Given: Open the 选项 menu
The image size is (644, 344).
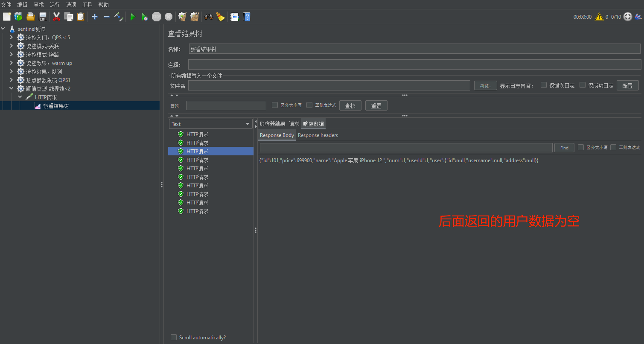Looking at the screenshot, I should click(71, 5).
